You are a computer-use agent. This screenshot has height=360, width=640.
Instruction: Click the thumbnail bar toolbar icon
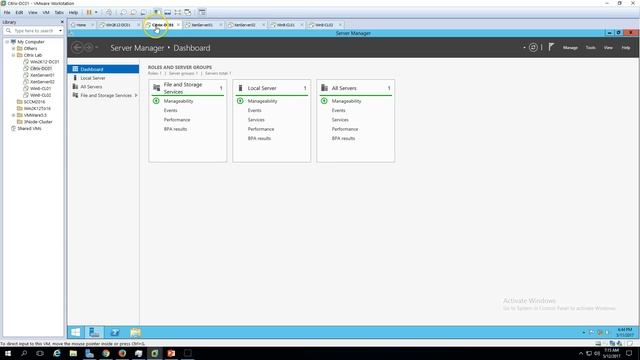167,12
